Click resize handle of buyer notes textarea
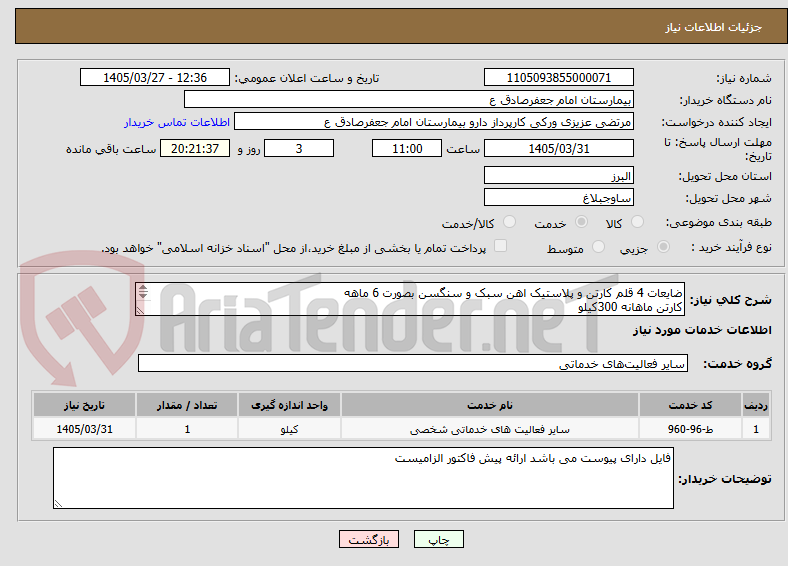This screenshot has height=566, width=788. 58,503
